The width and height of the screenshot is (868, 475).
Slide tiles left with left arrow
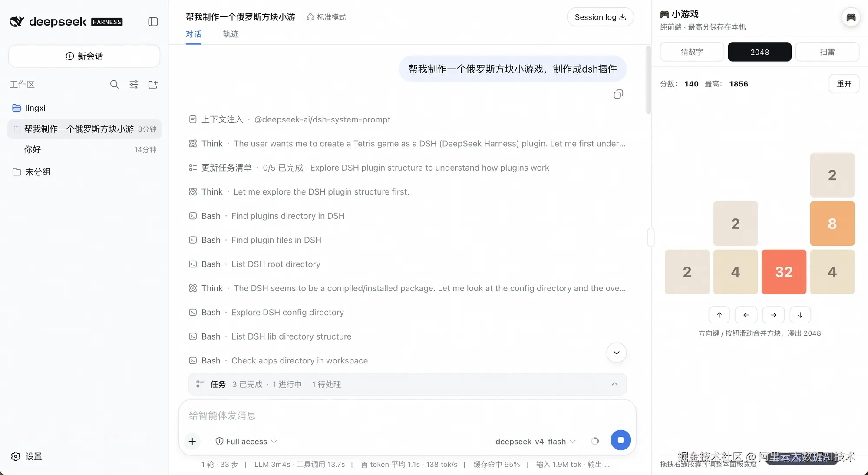[x=746, y=315]
